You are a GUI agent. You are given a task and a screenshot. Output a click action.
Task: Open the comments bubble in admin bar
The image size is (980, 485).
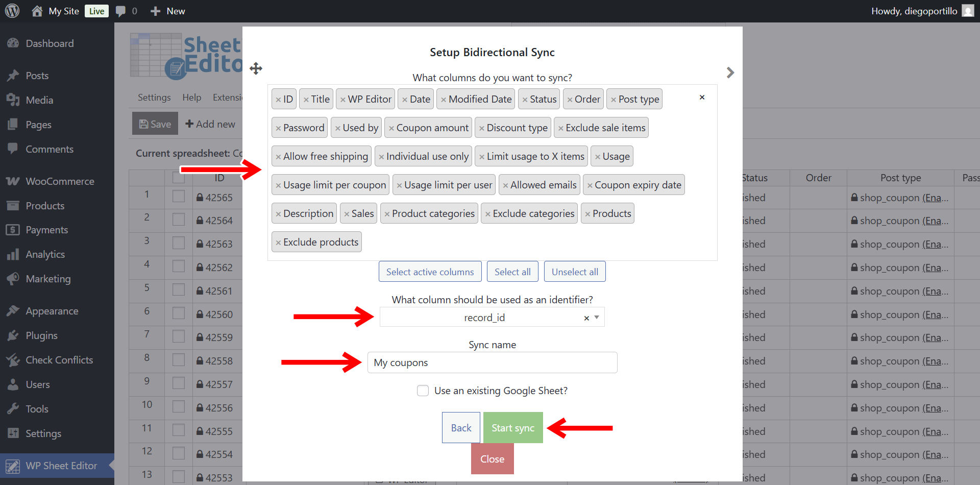click(121, 11)
